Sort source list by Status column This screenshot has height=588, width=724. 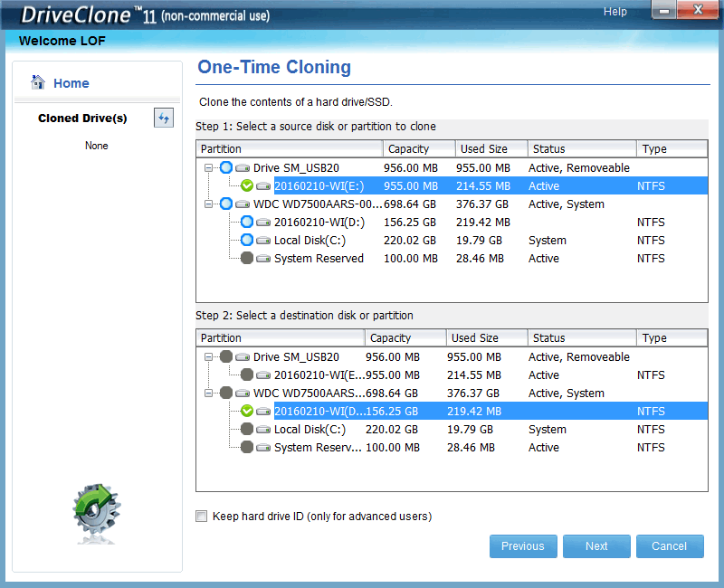coord(582,149)
